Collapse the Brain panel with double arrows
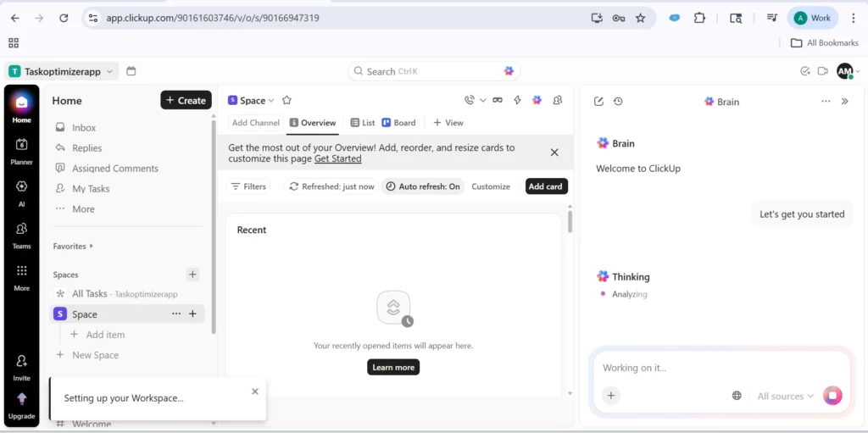Image resolution: width=868 pixels, height=433 pixels. tap(845, 102)
